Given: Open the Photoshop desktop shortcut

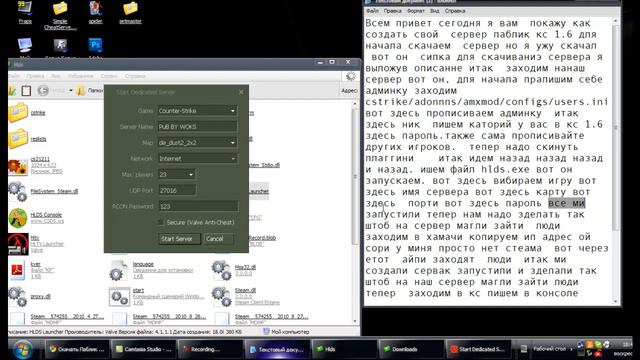Looking at the screenshot, I should pyautogui.click(x=96, y=47).
